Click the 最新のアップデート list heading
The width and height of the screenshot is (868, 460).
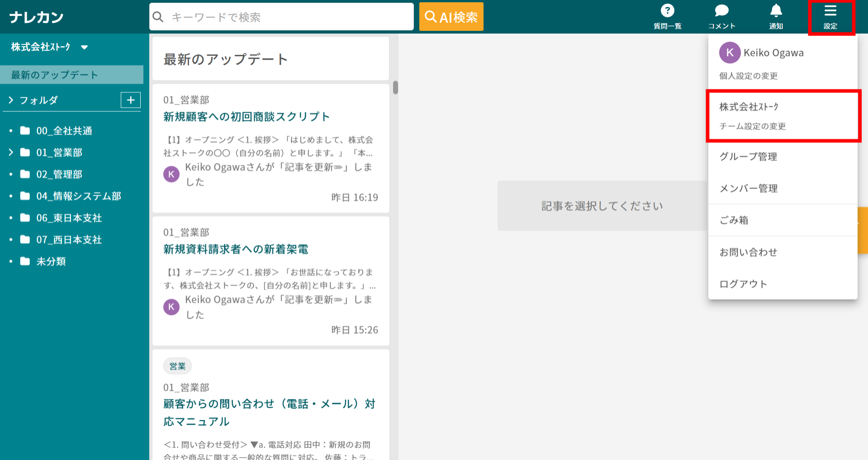coord(226,59)
